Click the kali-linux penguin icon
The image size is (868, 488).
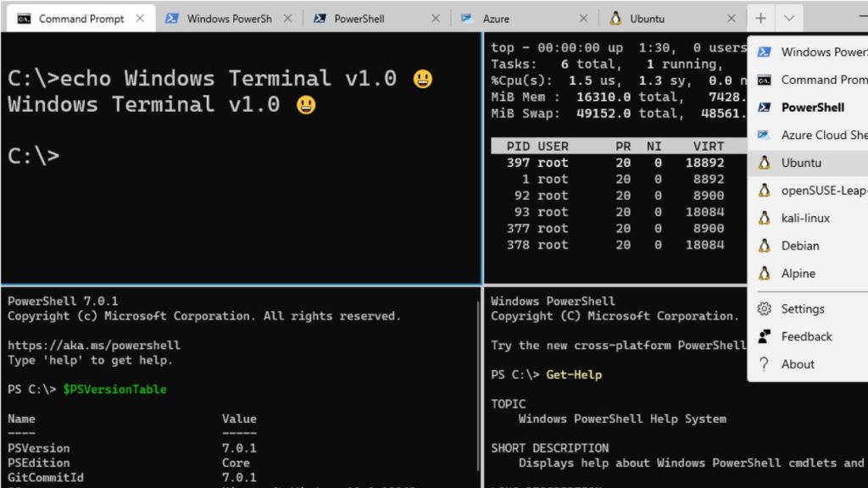point(764,218)
